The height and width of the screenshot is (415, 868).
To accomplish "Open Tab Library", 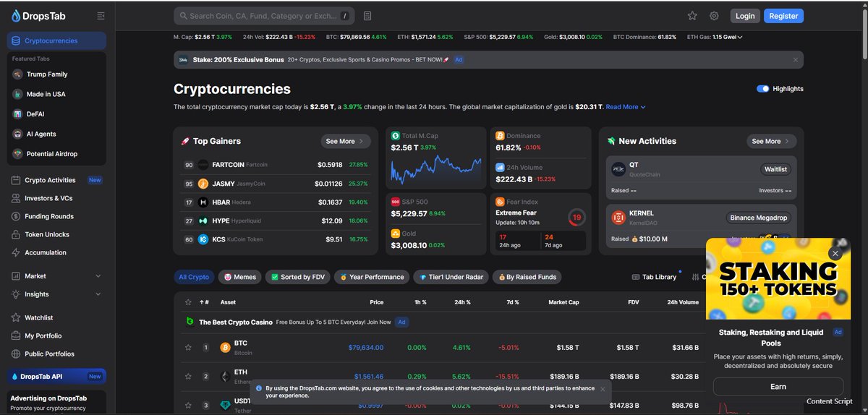I will (654, 277).
